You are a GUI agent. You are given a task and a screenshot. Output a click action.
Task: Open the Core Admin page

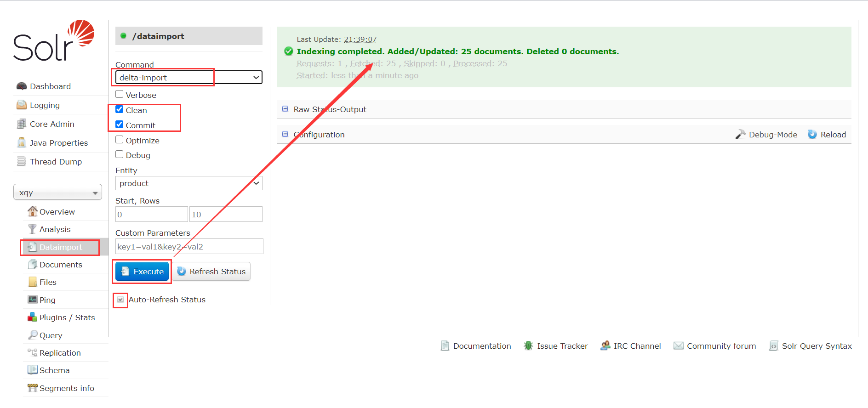pos(52,124)
